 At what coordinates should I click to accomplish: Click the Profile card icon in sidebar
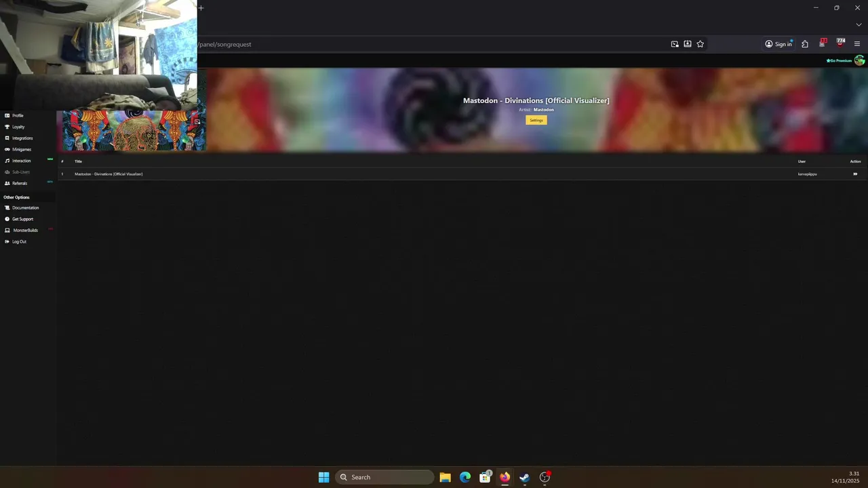[7, 115]
